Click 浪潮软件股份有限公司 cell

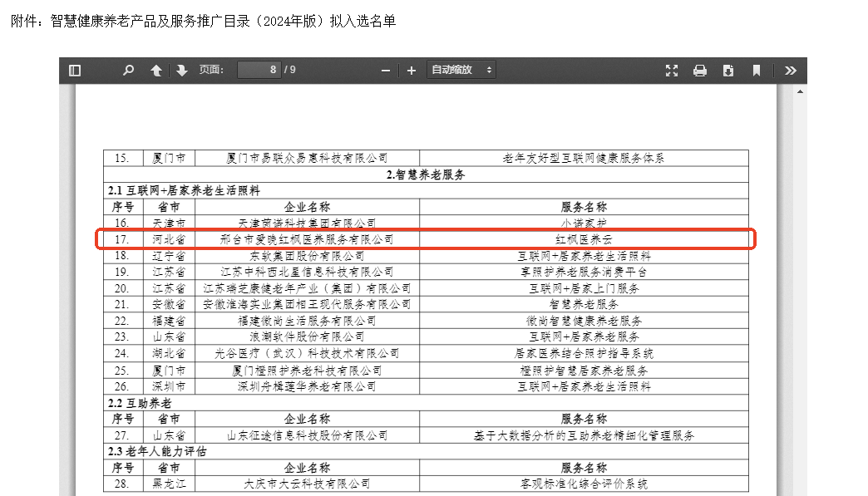307,336
